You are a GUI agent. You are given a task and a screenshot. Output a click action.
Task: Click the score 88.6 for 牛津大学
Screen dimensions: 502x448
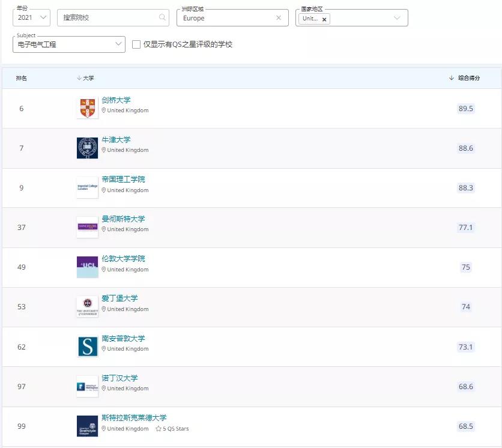point(465,148)
